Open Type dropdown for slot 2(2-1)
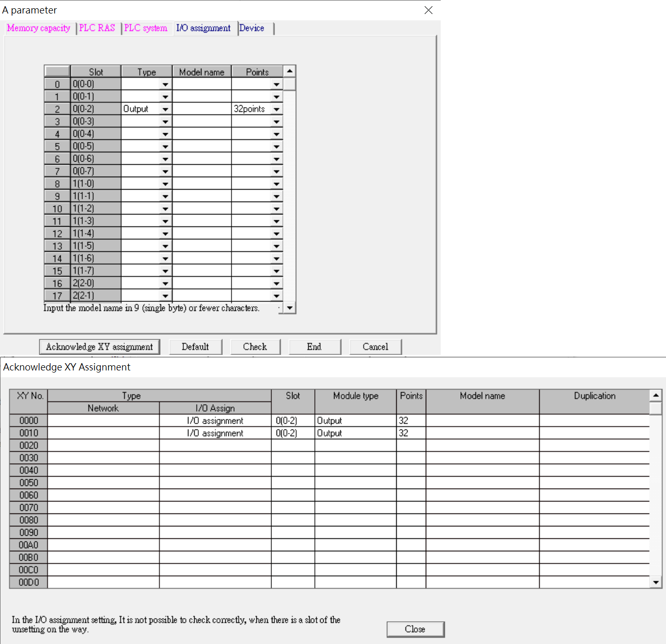 (x=165, y=296)
